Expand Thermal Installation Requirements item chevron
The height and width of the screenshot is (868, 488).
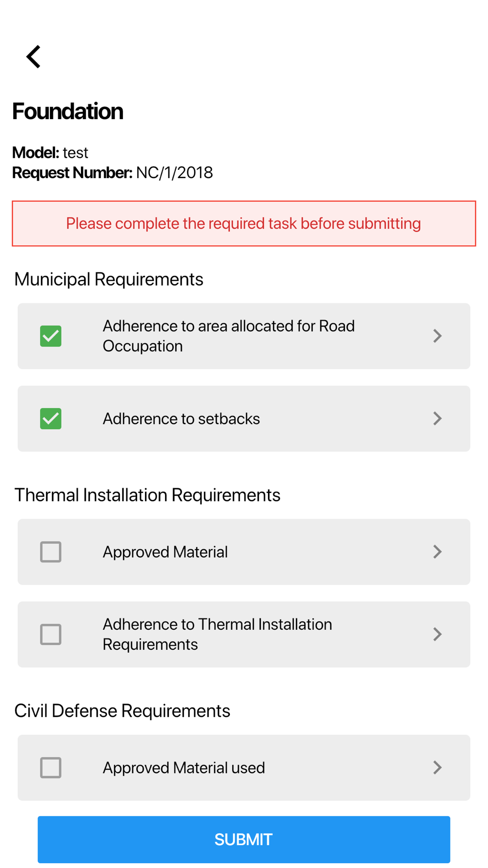click(x=437, y=634)
